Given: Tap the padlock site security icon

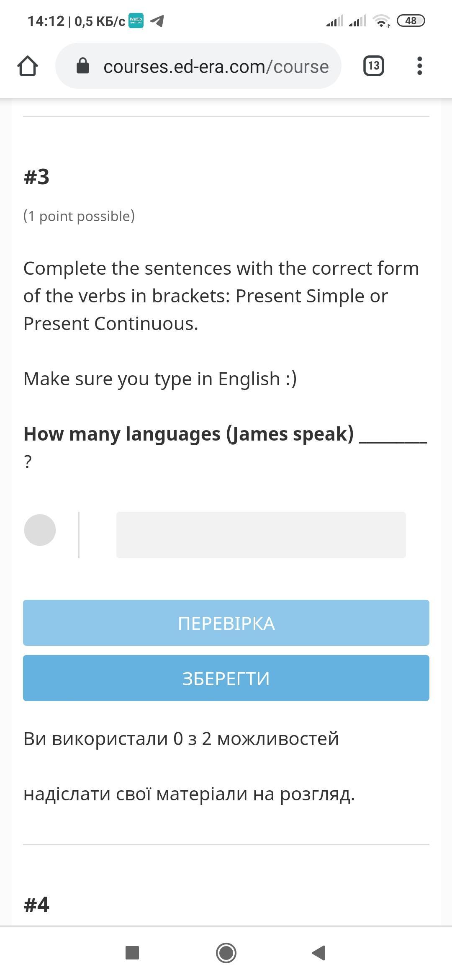Looking at the screenshot, I should (83, 66).
